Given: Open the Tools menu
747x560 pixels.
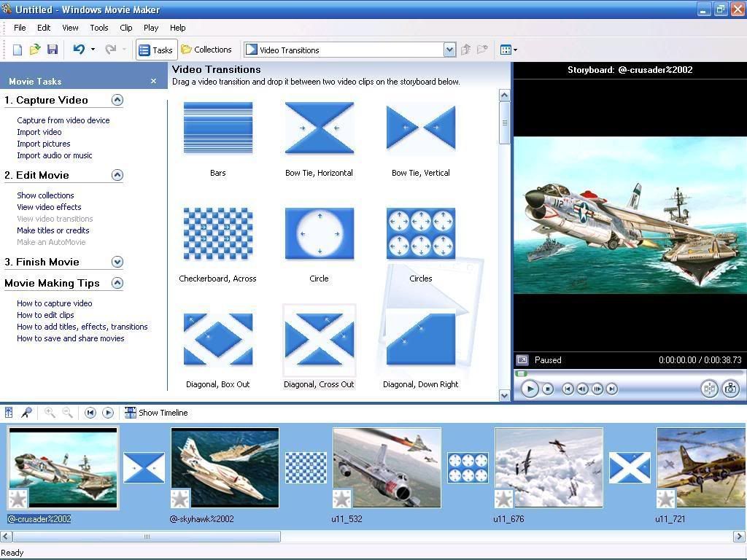Looking at the screenshot, I should [99, 28].
